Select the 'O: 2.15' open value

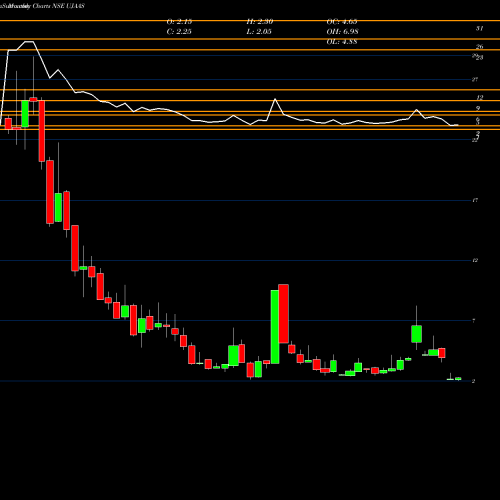click(x=179, y=22)
